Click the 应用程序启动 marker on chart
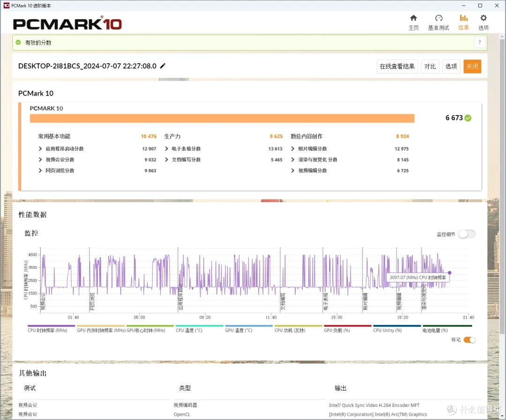 pos(180,297)
